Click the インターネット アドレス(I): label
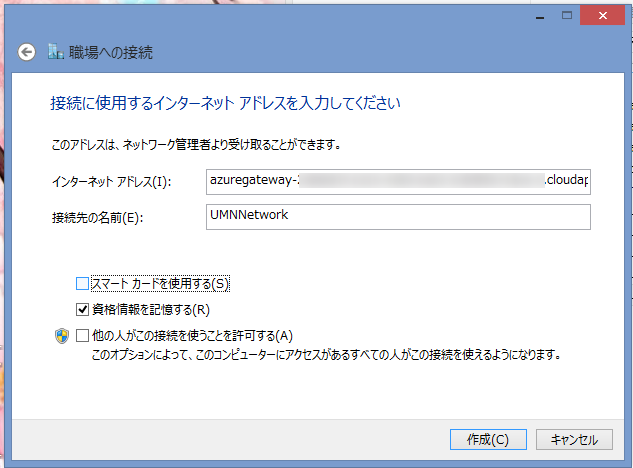The height and width of the screenshot is (468, 633). [112, 182]
